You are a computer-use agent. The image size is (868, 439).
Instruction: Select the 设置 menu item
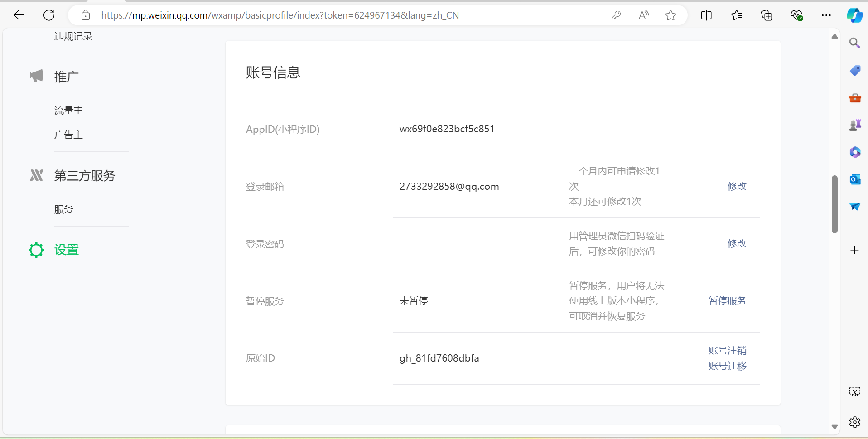[67, 250]
